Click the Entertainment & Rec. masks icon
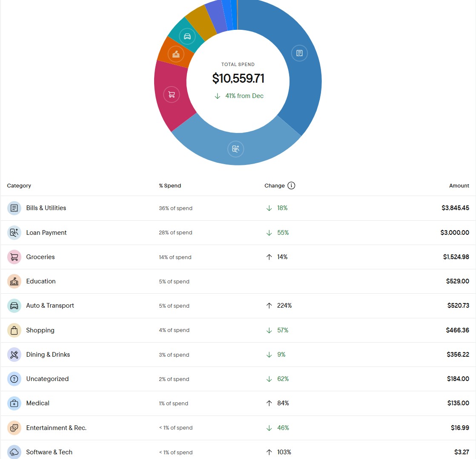 point(14,428)
